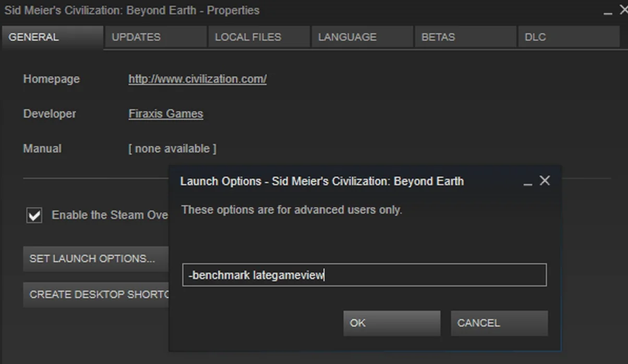The width and height of the screenshot is (628, 364).
Task: Click the Launch Options dialog title bar
Action: 344,181
